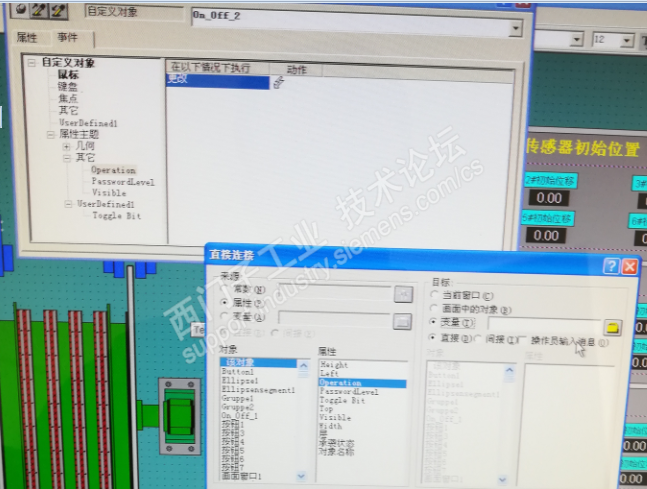Click the browse button beside source 变量 field
Image resolution: width=647 pixels, height=489 pixels.
402,321
